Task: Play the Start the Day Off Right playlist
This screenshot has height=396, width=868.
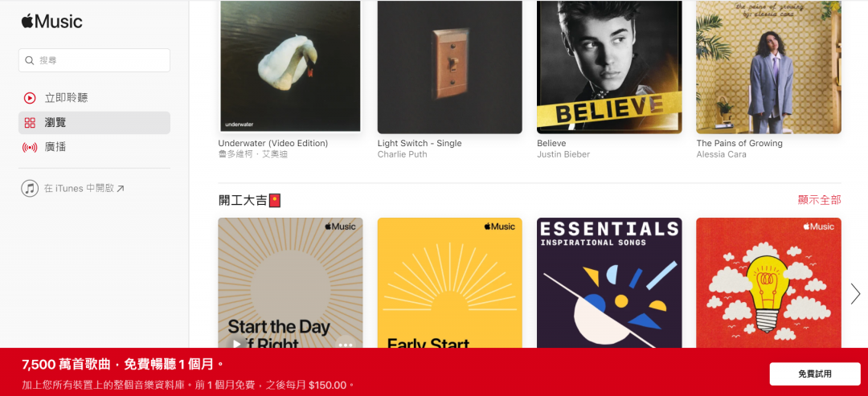Action: (x=237, y=344)
